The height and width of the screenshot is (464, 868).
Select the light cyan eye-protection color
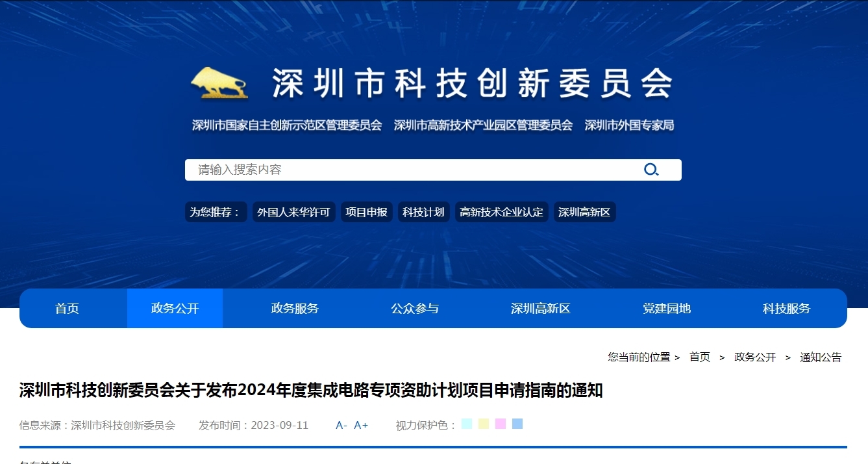pyautogui.click(x=466, y=424)
